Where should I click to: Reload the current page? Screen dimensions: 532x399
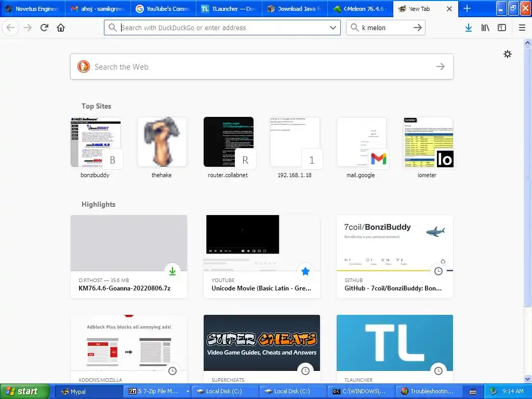[x=44, y=28]
